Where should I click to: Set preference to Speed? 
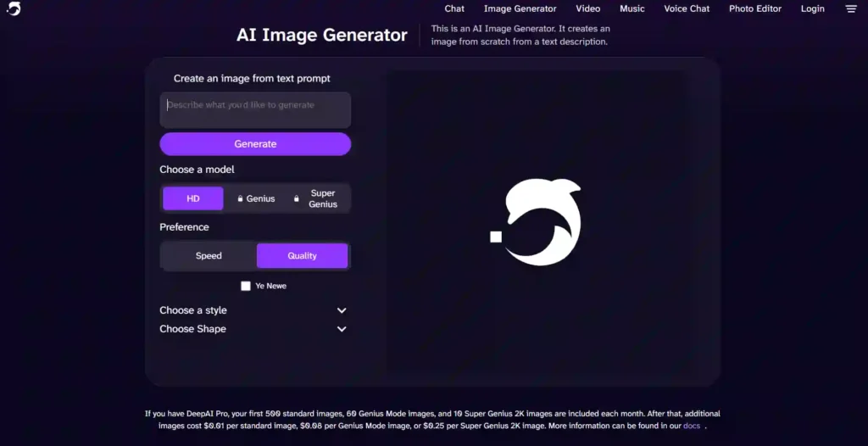[x=209, y=256]
